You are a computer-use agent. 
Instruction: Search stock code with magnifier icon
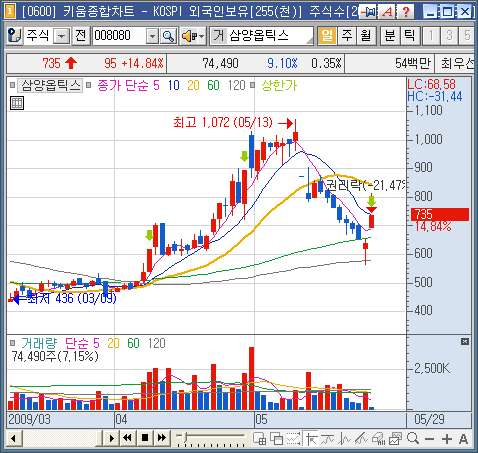coord(169,35)
